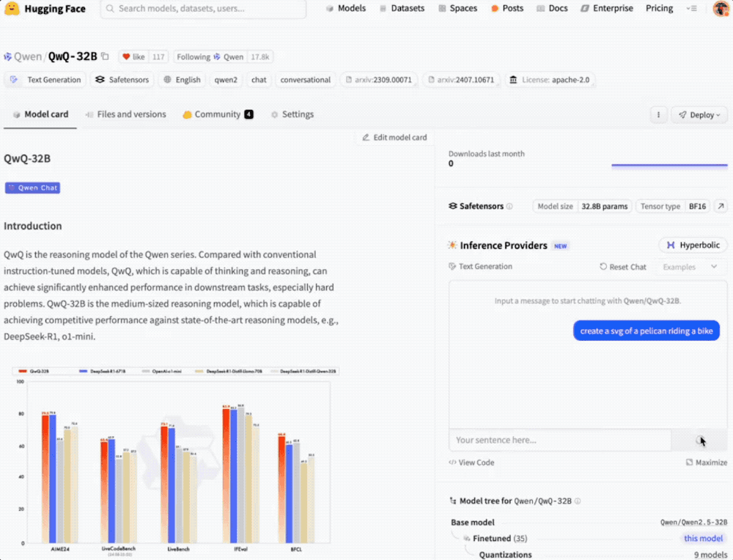Click the 17.8k followers count
The width and height of the screenshot is (733, 560).
click(x=260, y=56)
